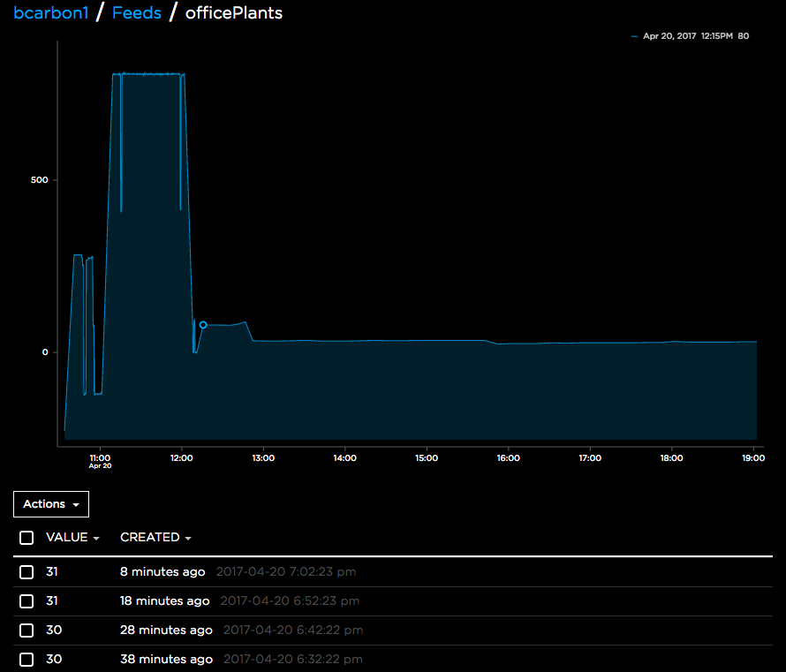Screen dimensions: 786x672
Task: Click the caret arrow on Actions button
Action: (77, 505)
